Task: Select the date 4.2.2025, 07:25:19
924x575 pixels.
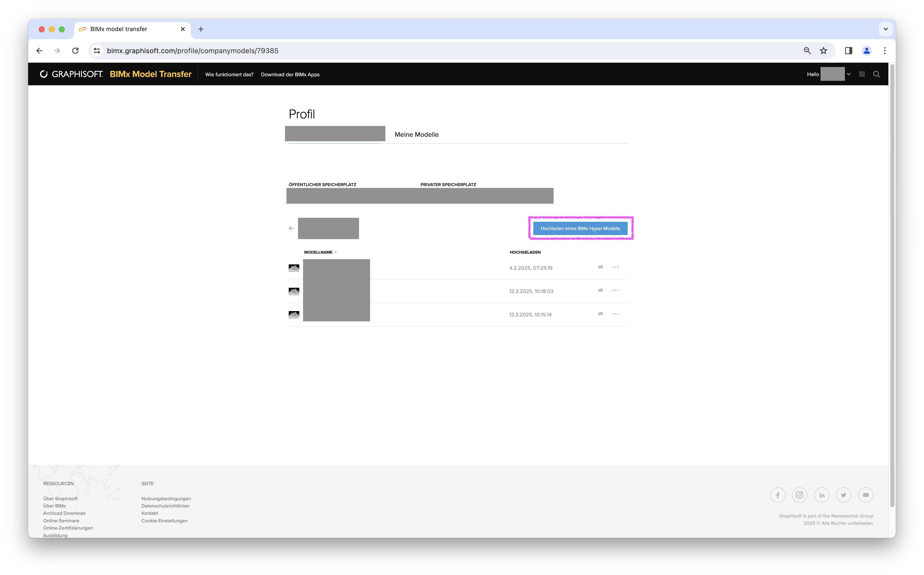Action: [x=531, y=268]
